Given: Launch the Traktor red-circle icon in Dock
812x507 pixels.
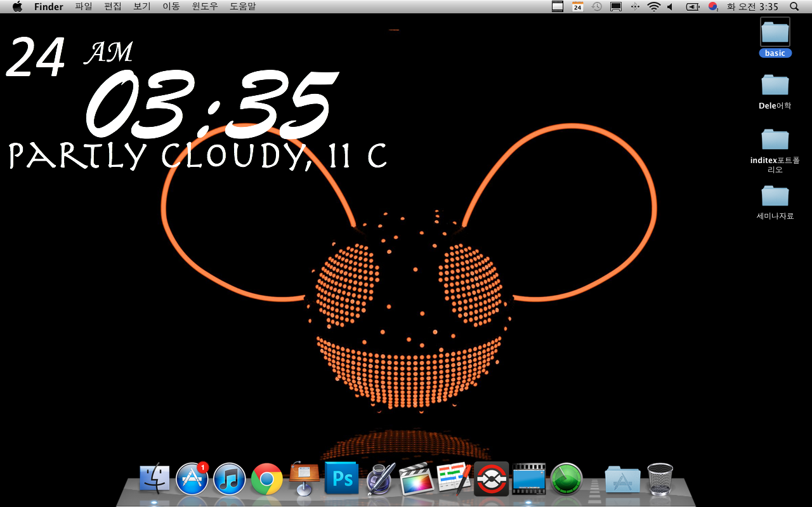Looking at the screenshot, I should pos(492,478).
